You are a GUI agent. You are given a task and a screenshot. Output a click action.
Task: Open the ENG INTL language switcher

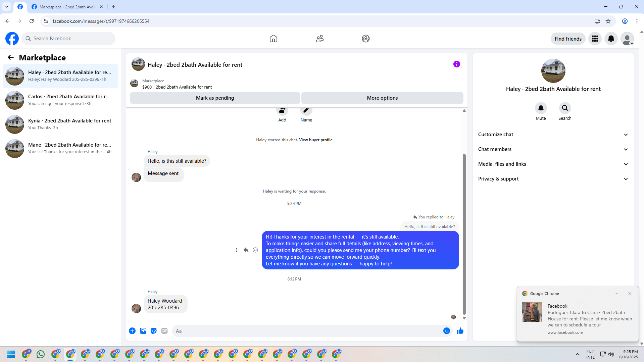590,354
